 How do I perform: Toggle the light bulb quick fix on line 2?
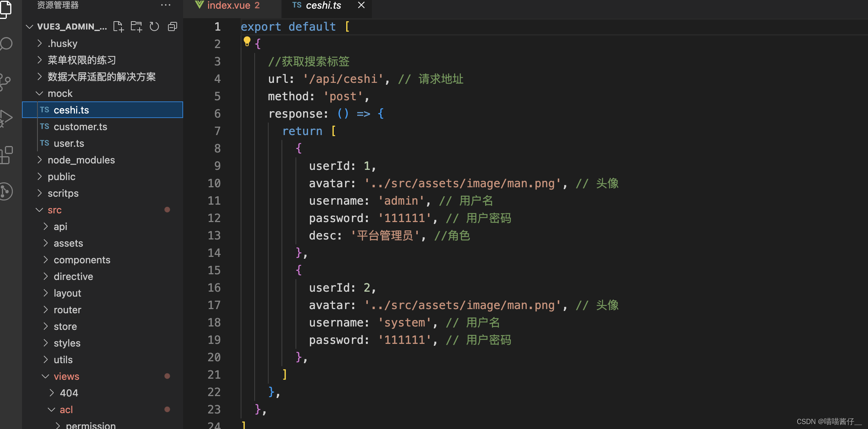(247, 41)
